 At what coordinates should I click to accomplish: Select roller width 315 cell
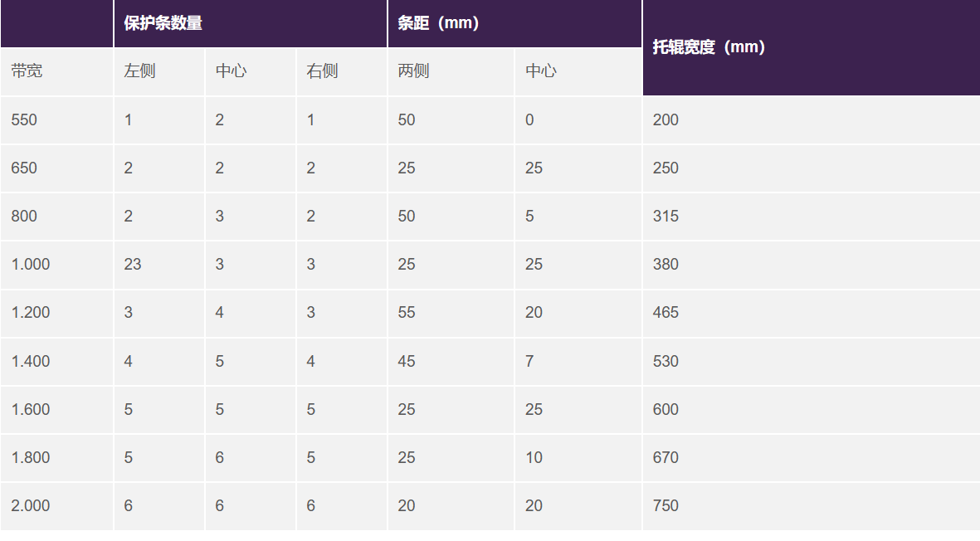[812, 216]
